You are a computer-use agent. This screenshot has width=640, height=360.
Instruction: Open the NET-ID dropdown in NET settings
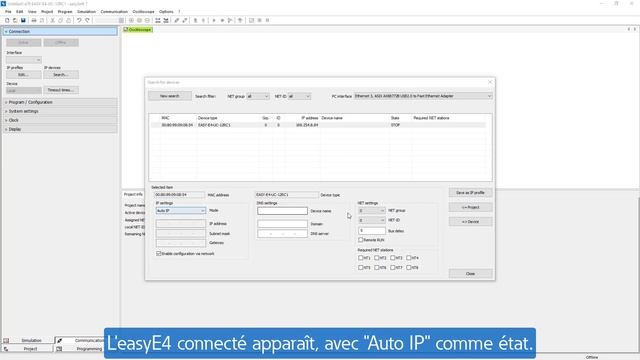click(x=371, y=220)
